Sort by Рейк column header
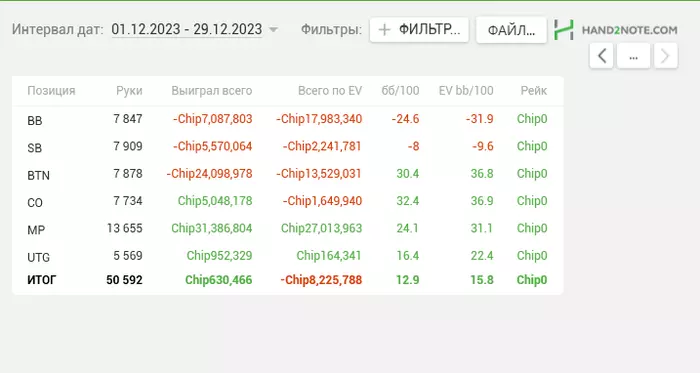 [x=533, y=91]
